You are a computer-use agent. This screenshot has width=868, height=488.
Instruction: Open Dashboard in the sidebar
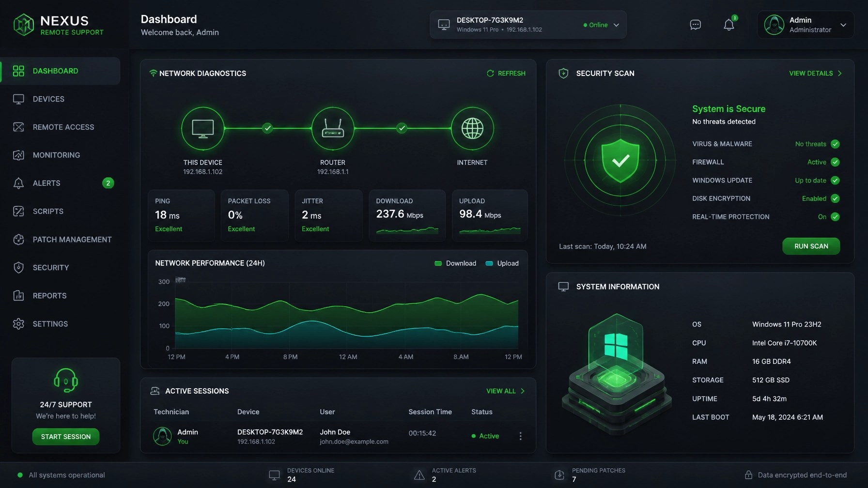[61, 71]
